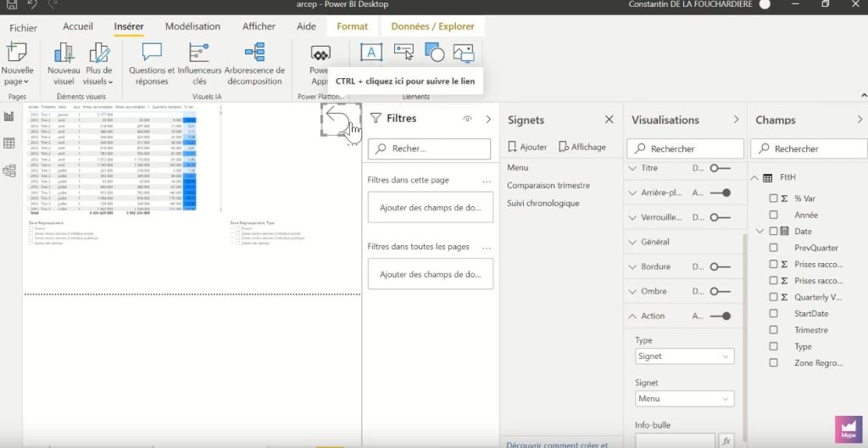The width and height of the screenshot is (868, 448).
Task: Check the % Var field checkbox
Action: point(773,198)
